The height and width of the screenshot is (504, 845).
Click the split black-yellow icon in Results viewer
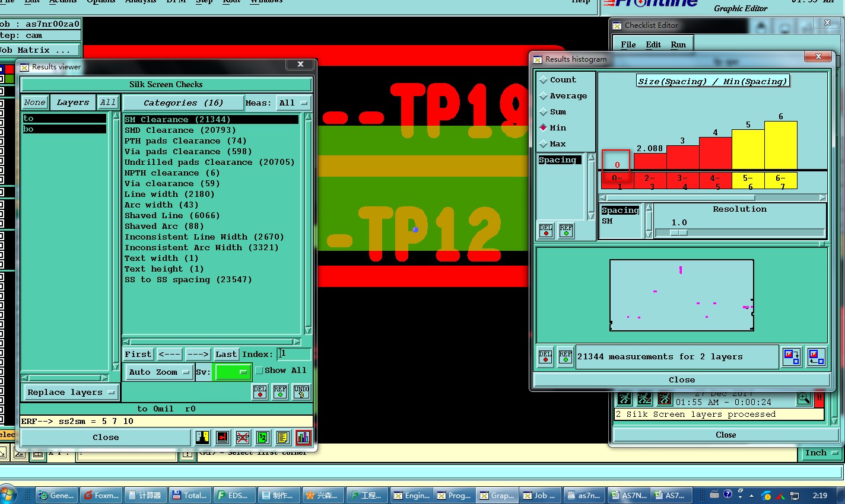[x=202, y=438]
